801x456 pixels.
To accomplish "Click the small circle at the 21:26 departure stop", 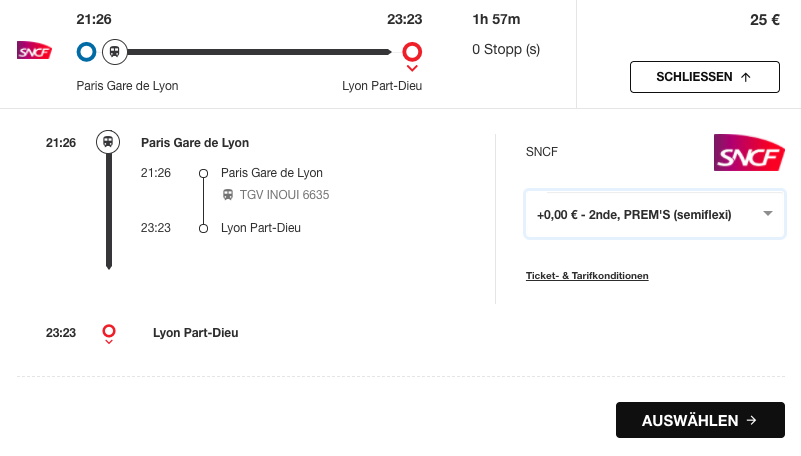I will pyautogui.click(x=203, y=174).
